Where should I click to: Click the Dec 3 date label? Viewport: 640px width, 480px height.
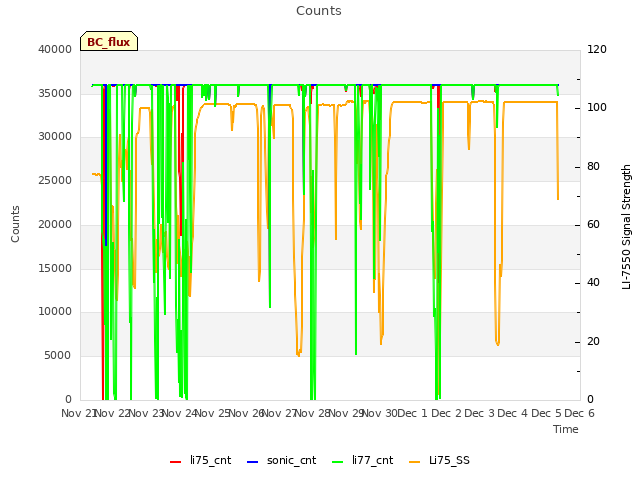tap(480, 413)
